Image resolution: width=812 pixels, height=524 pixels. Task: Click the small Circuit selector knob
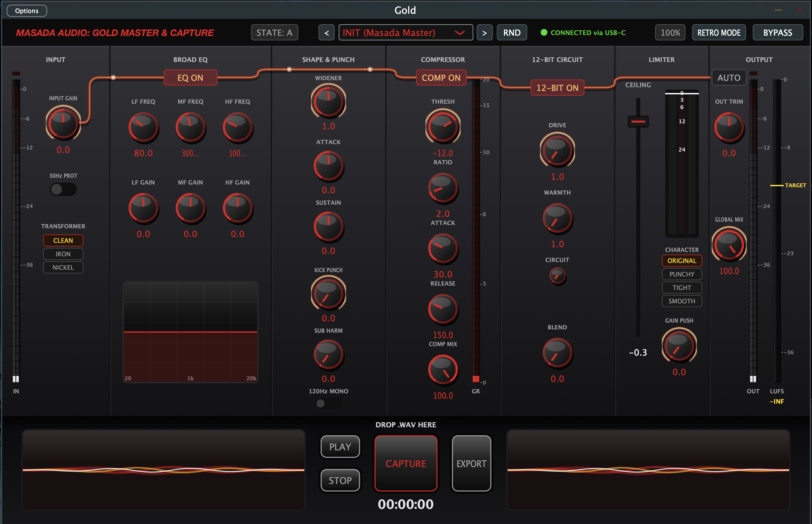coord(557,275)
